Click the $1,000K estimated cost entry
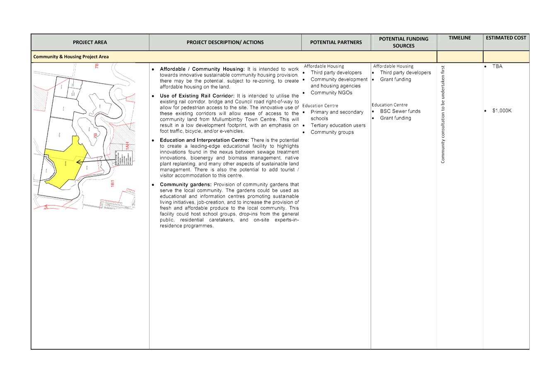The height and width of the screenshot is (392, 555). 502,111
